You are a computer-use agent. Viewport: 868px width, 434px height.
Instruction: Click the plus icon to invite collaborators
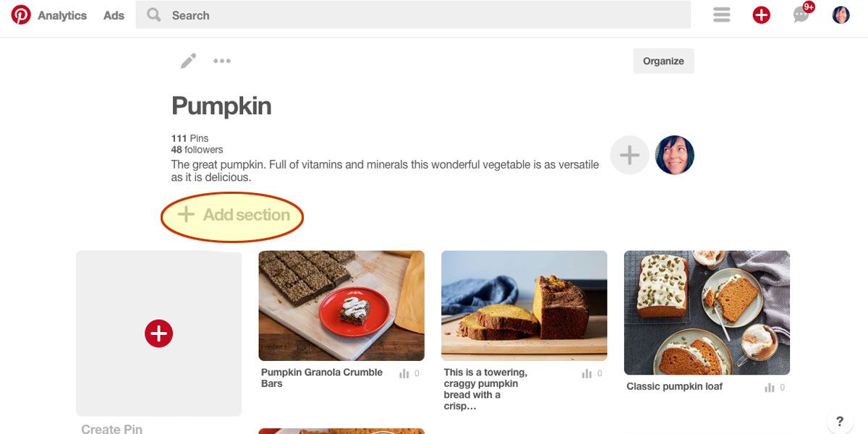click(629, 154)
